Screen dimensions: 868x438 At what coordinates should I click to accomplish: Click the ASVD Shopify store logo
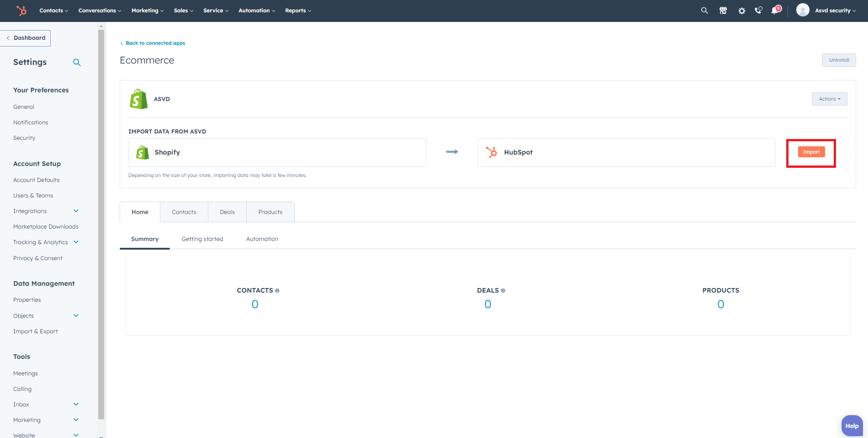point(138,99)
